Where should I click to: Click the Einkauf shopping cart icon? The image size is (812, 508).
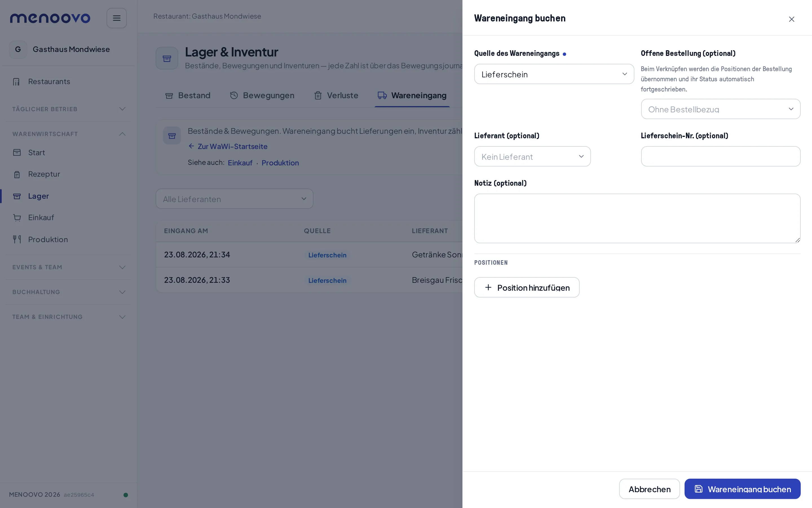[17, 218]
